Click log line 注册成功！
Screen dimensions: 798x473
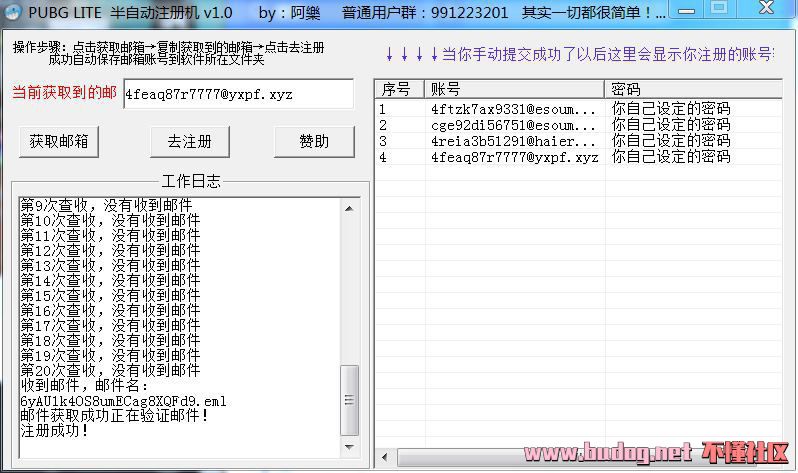(54, 431)
